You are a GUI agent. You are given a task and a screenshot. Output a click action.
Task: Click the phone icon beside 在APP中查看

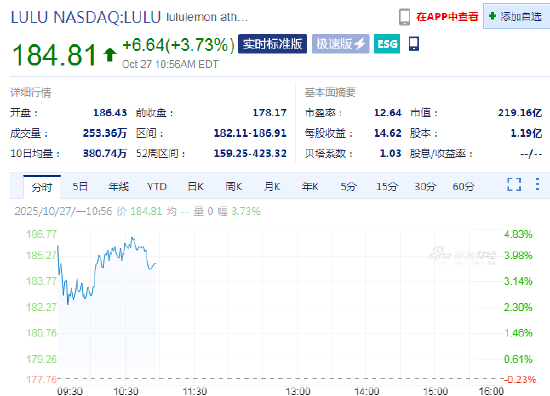click(x=404, y=17)
